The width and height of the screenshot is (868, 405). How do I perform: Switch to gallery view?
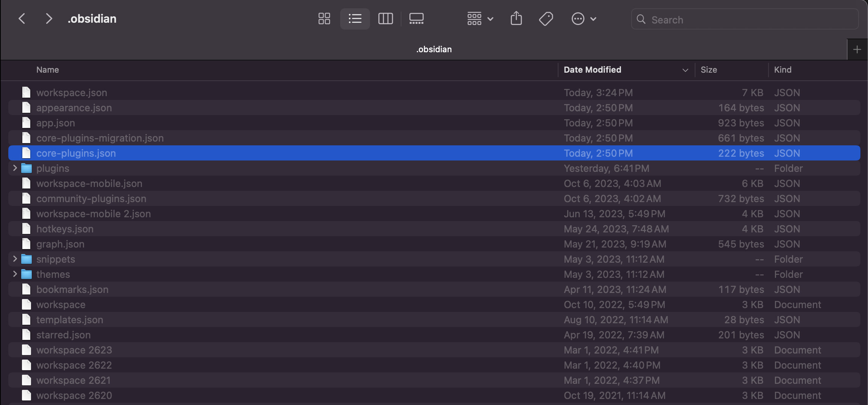coord(416,19)
